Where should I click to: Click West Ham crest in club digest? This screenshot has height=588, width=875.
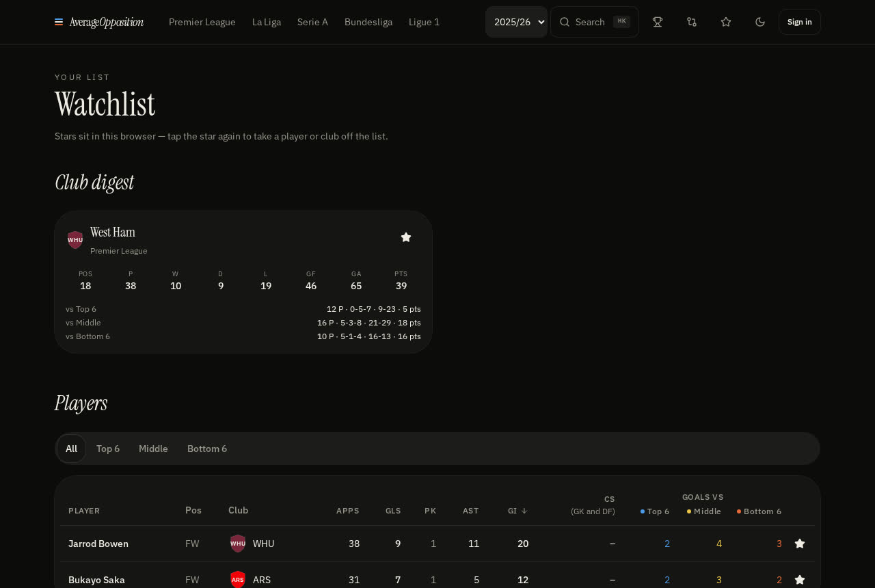[x=75, y=240]
